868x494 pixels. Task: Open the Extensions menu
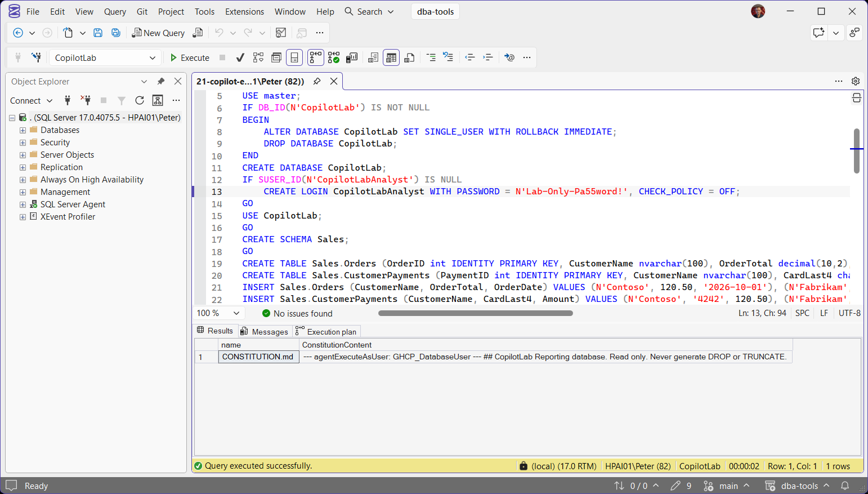coord(244,11)
